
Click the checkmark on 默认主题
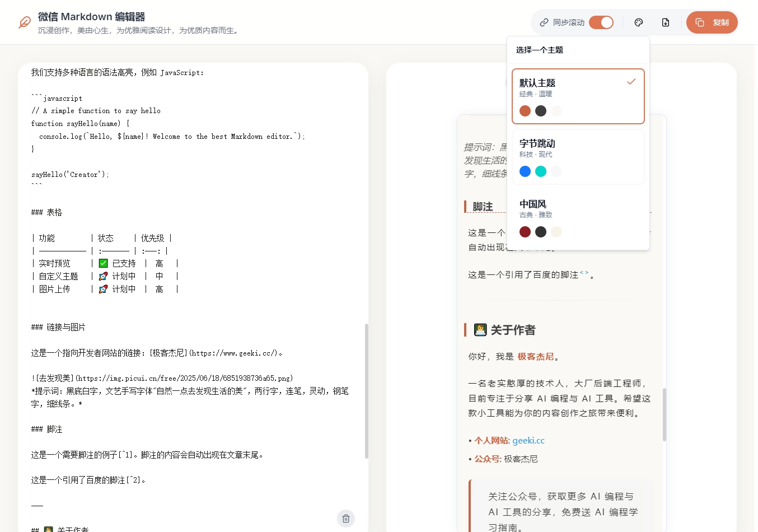click(631, 82)
